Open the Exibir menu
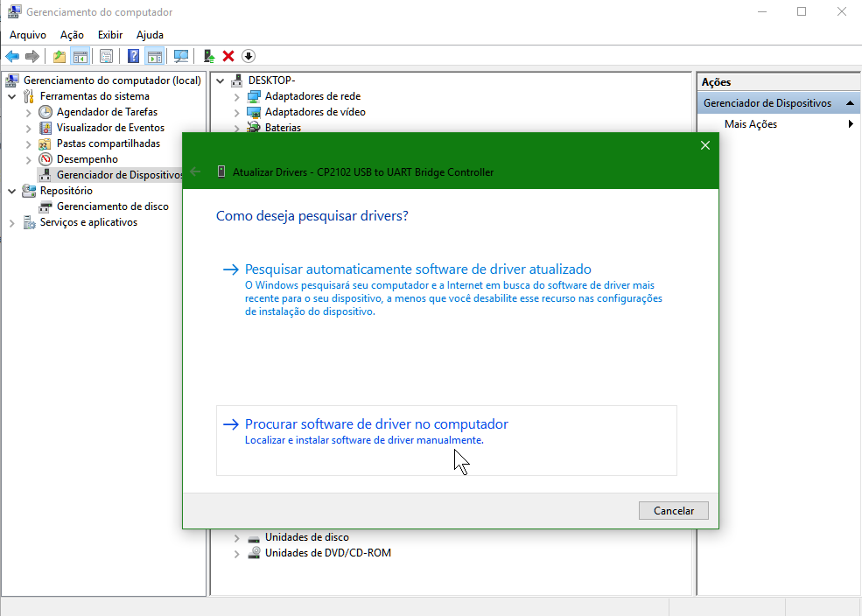Viewport: 862px width, 616px height. click(x=110, y=35)
